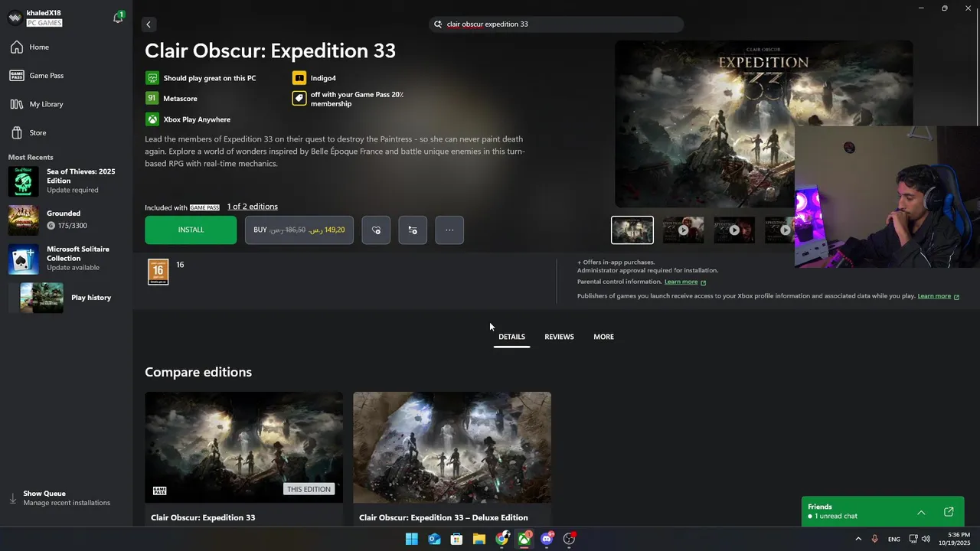The height and width of the screenshot is (551, 980).
Task: Open Discord from the taskbar
Action: coord(547,539)
